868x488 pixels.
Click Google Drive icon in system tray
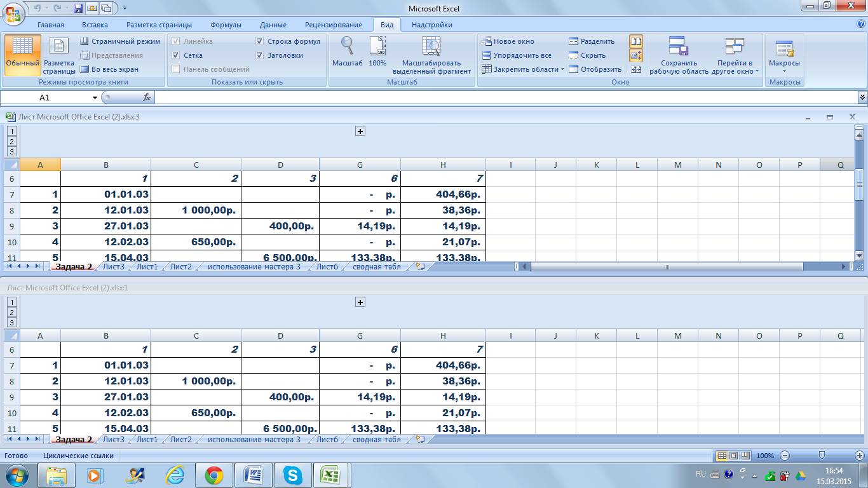click(801, 475)
